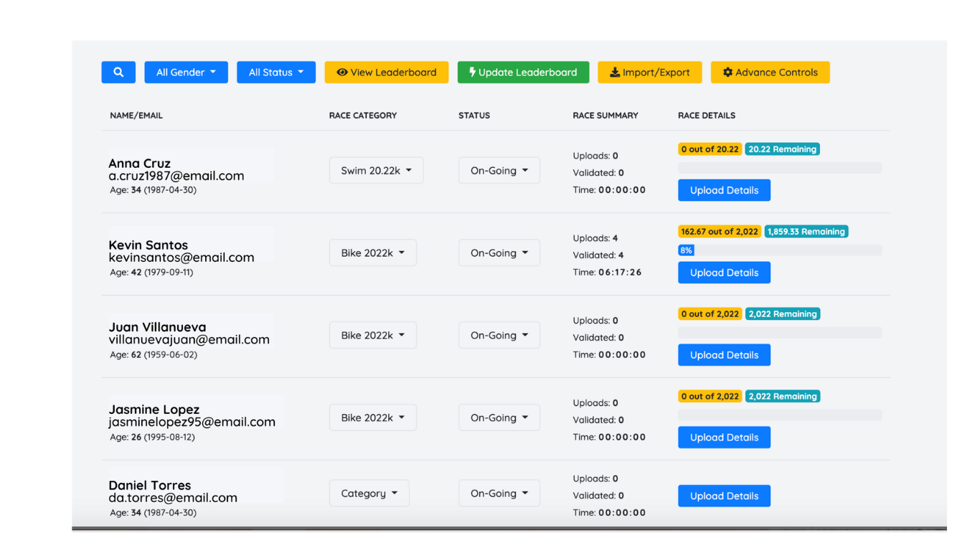Open Daniel Torres's On-Going status dropdown
Viewport: 980px width, 551px height.
499,494
